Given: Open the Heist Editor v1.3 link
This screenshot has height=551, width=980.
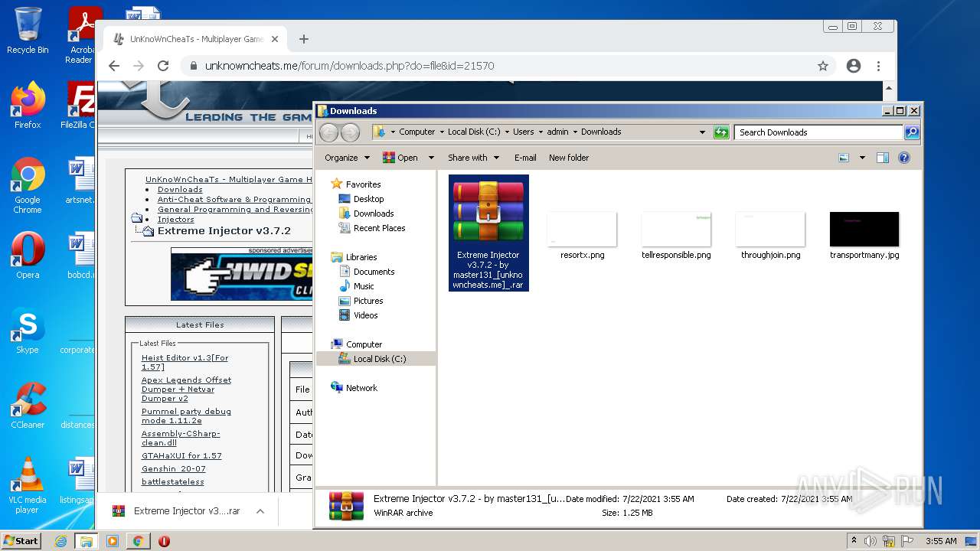Looking at the screenshot, I should [x=185, y=362].
